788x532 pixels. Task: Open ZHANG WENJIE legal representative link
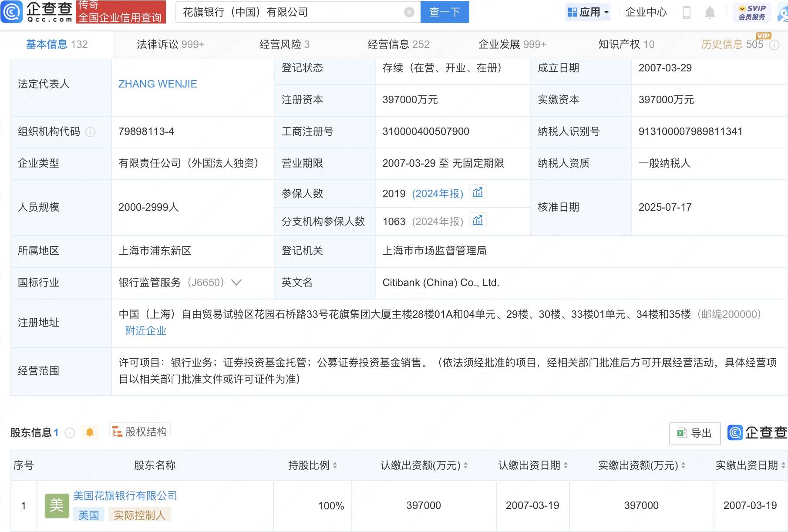[x=158, y=84]
